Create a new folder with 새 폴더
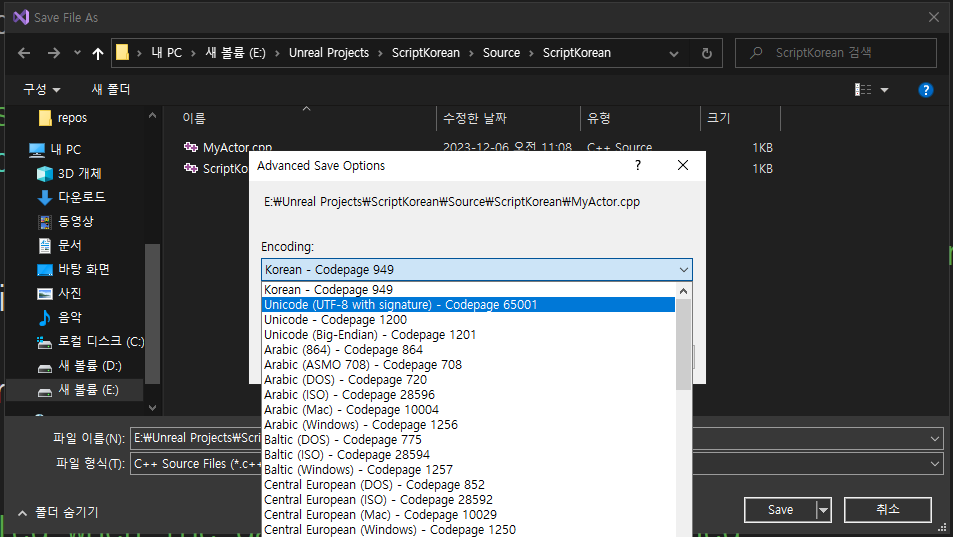This screenshot has height=537, width=953. coord(111,89)
